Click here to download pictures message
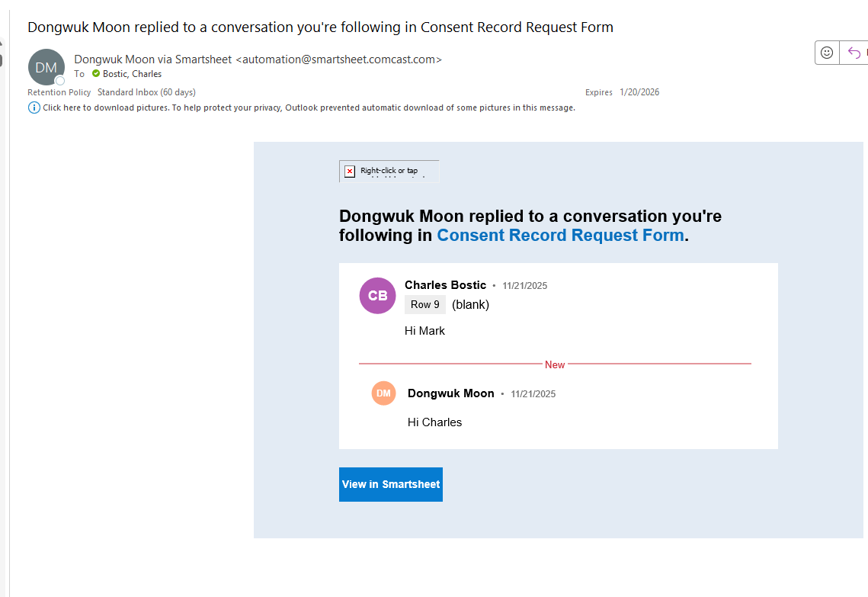Screen dimensions: 868x597 309,108
